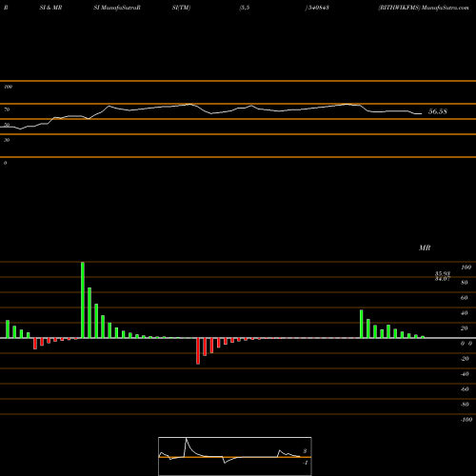Image resolution: width=476 pixels, height=476 pixels.
Task: Click the 'SI & MR' header text
Action: [x=50, y=8]
